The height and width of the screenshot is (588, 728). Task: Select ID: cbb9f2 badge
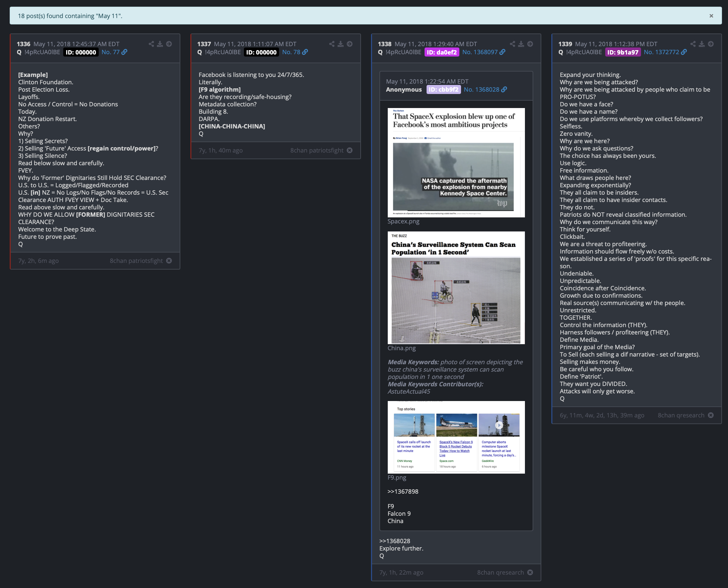(443, 90)
